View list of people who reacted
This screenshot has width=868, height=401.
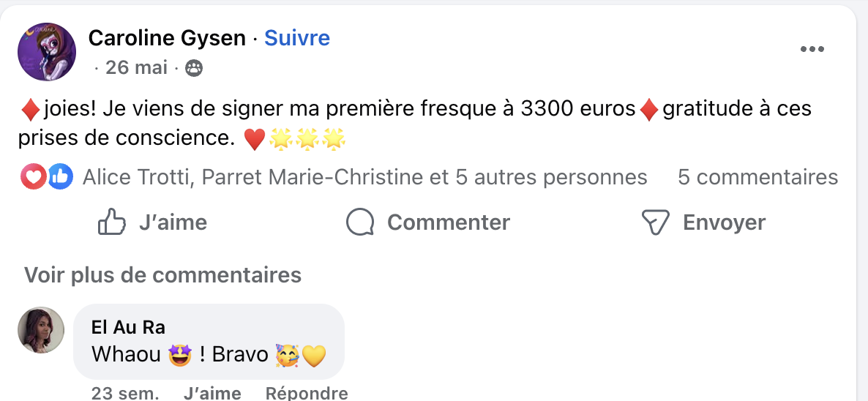point(364,177)
